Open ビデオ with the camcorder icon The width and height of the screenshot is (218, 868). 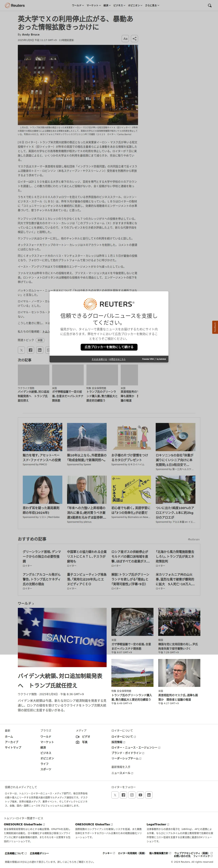tap(83, 737)
